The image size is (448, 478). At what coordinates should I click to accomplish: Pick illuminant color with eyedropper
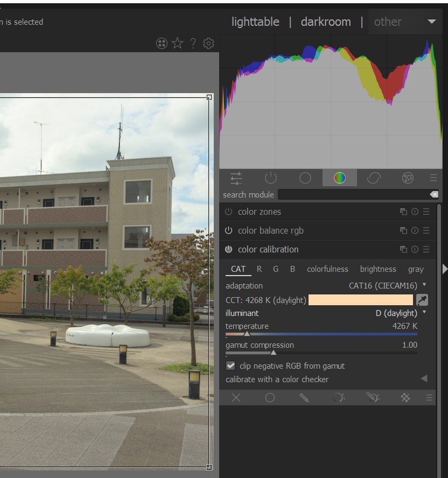click(422, 300)
